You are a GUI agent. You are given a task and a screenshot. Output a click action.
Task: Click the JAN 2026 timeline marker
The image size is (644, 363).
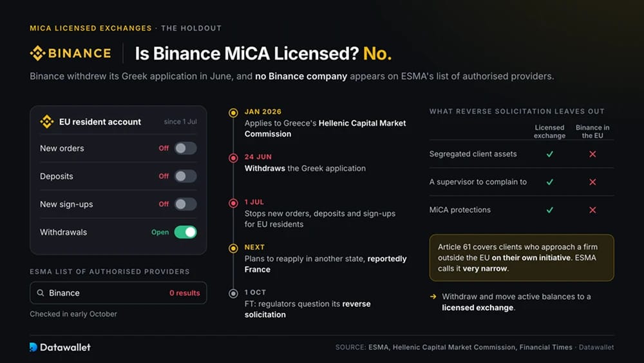pyautogui.click(x=233, y=113)
